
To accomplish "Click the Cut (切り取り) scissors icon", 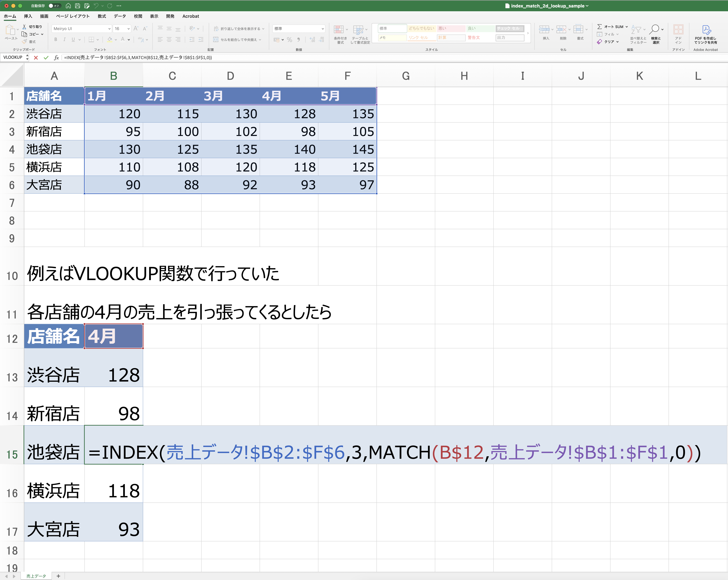I will [x=24, y=27].
